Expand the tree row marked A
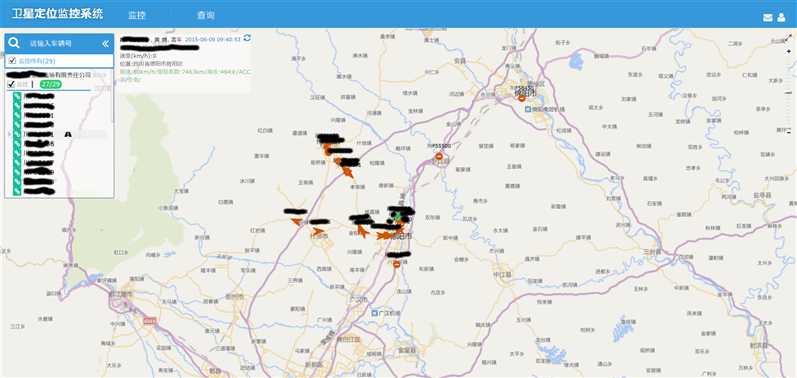The width and height of the screenshot is (797, 378). [9, 134]
